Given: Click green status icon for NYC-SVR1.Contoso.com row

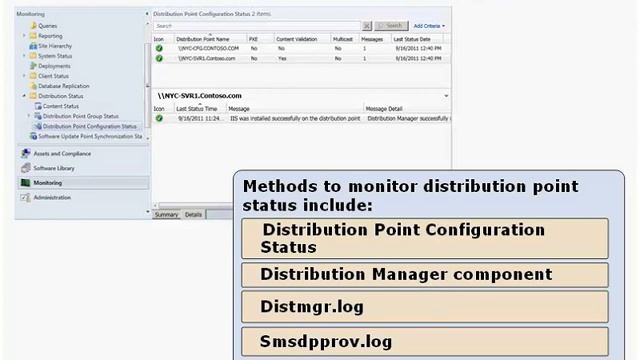Looking at the screenshot, I should coord(159,58).
